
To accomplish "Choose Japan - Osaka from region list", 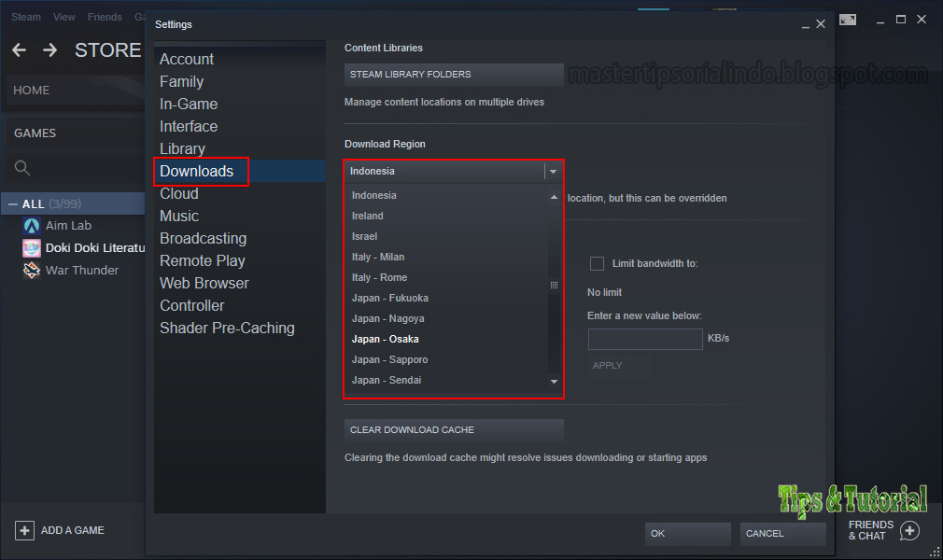I will [385, 339].
